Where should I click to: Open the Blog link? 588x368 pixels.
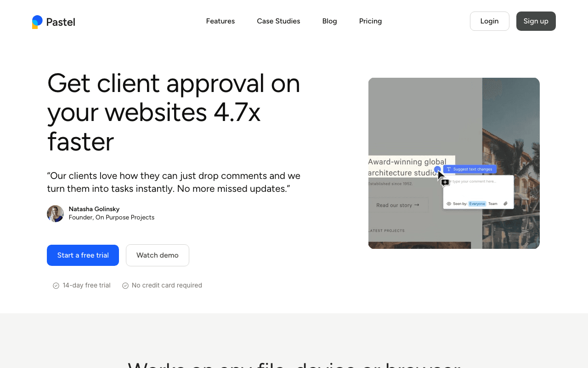click(x=330, y=21)
